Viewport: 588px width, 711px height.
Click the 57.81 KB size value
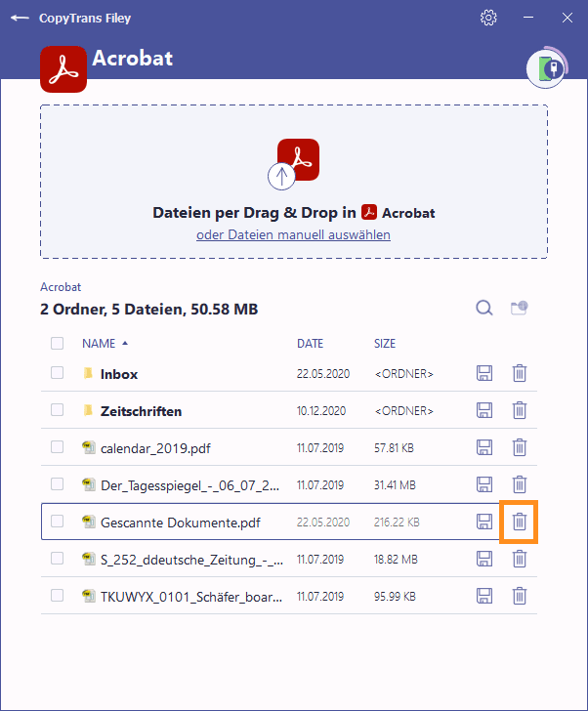[x=394, y=448]
